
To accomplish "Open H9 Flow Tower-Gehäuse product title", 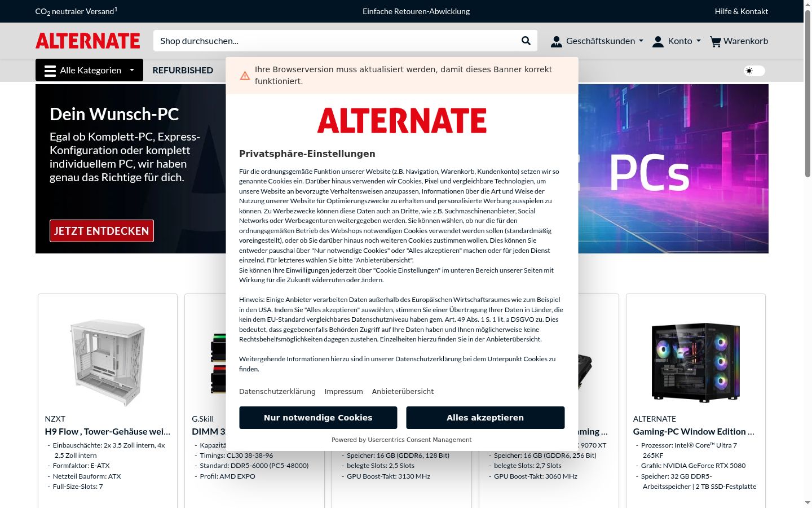I will pyautogui.click(x=108, y=431).
